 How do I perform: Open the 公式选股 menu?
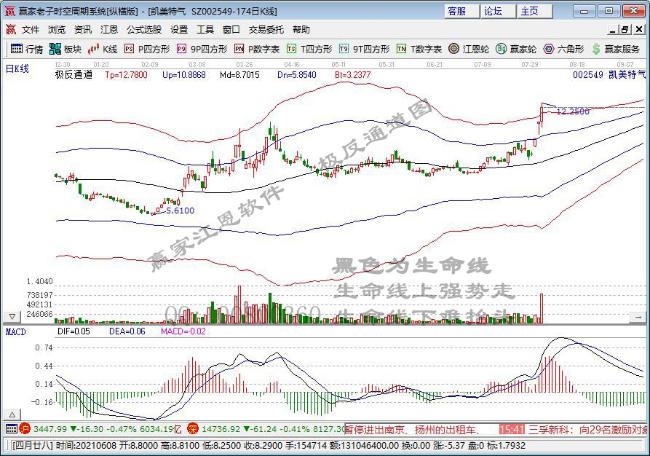144,30
